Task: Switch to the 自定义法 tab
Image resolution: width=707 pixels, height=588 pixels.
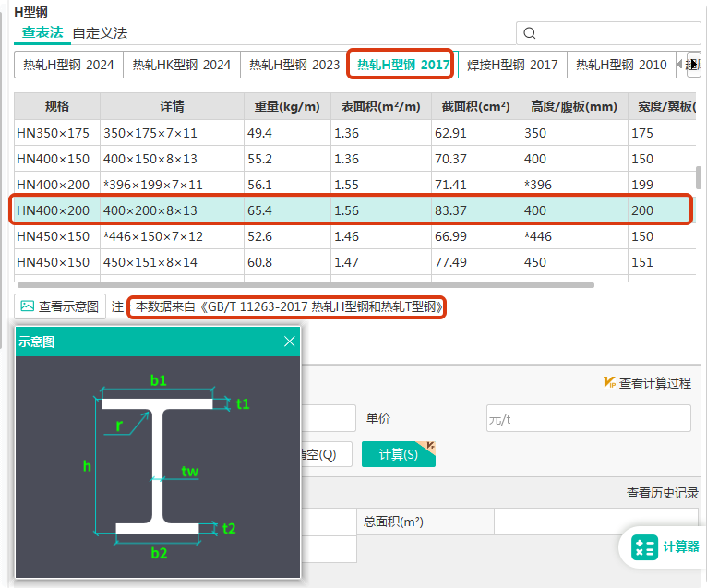Action: point(100,33)
